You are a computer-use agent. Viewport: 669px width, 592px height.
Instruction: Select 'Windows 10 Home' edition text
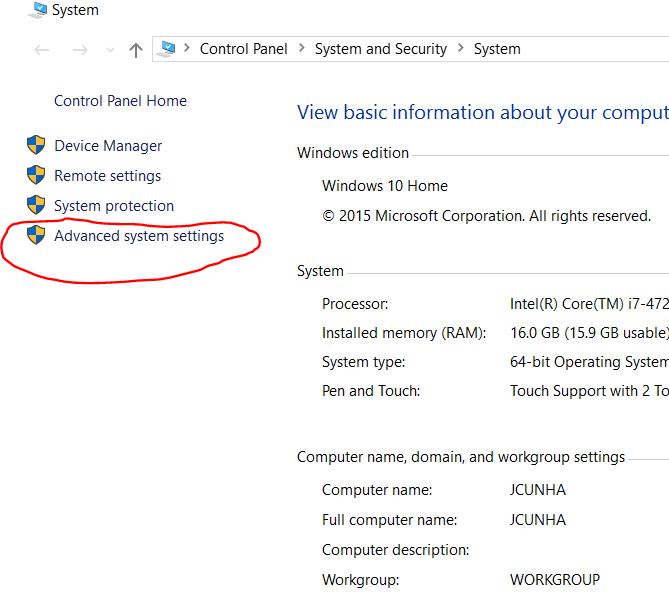tap(385, 186)
